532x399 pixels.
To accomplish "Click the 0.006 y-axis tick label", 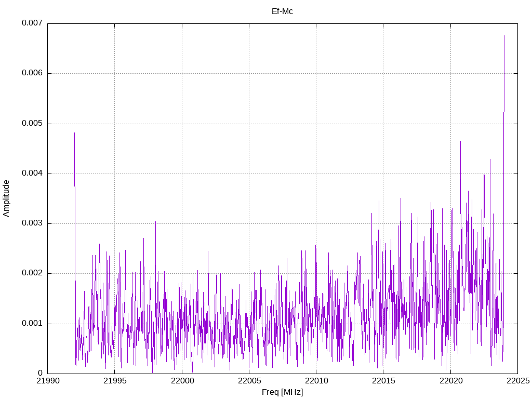I will pyautogui.click(x=32, y=73).
